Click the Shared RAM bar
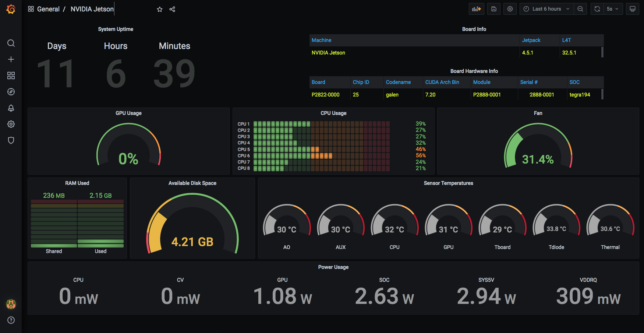Screen dimensions: 644x333 54,224
